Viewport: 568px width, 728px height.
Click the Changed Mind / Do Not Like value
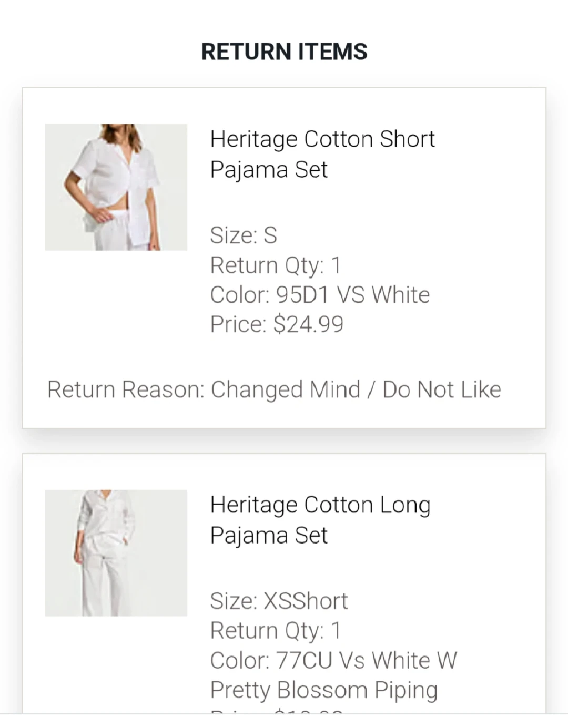click(x=356, y=389)
